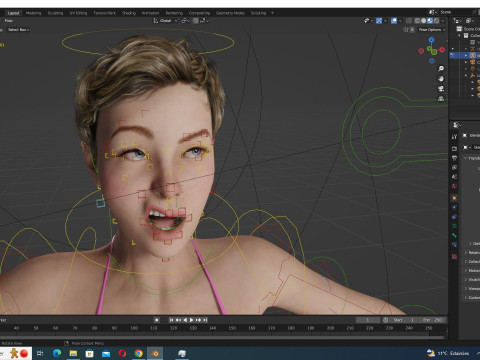The height and width of the screenshot is (360, 480).
Task: Open the Geometry Nodes workspace tab
Action: coord(230,13)
